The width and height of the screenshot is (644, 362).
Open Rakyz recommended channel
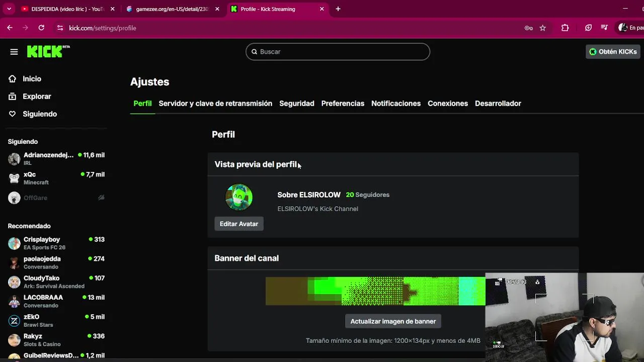pos(56,340)
